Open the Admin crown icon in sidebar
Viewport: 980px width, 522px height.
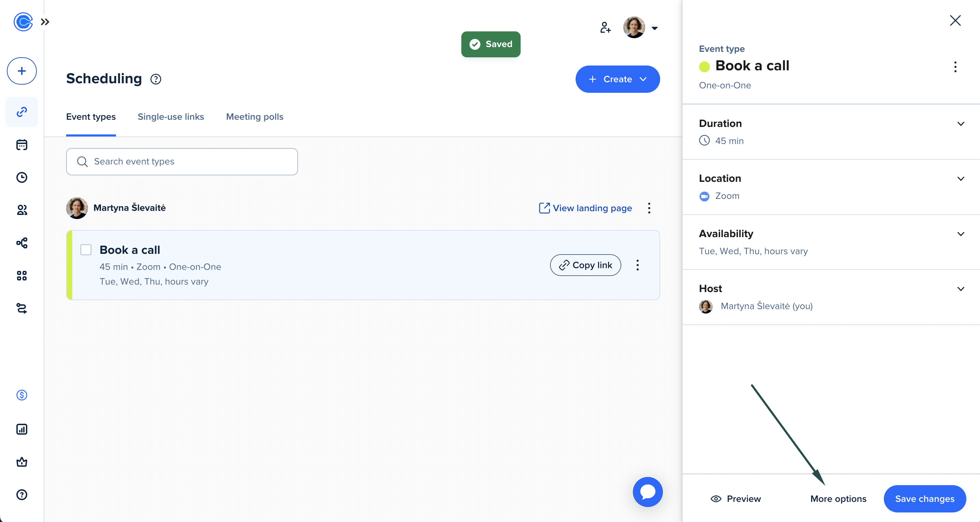click(22, 462)
